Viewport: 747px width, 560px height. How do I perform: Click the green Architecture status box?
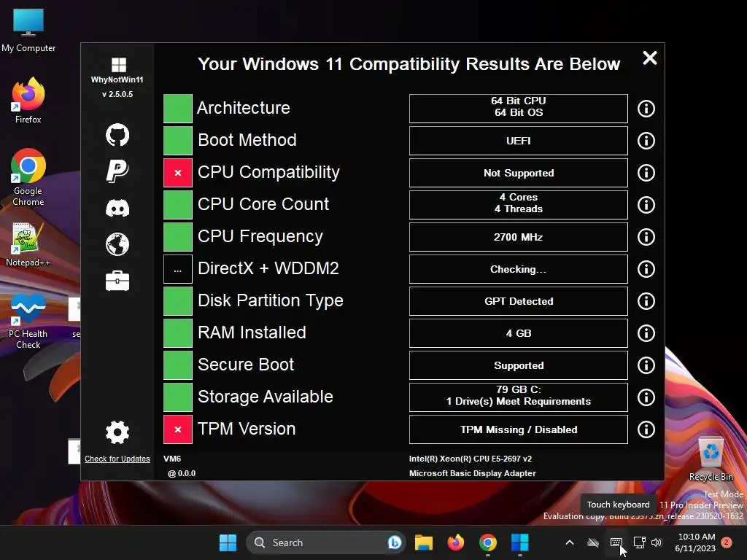(x=178, y=109)
